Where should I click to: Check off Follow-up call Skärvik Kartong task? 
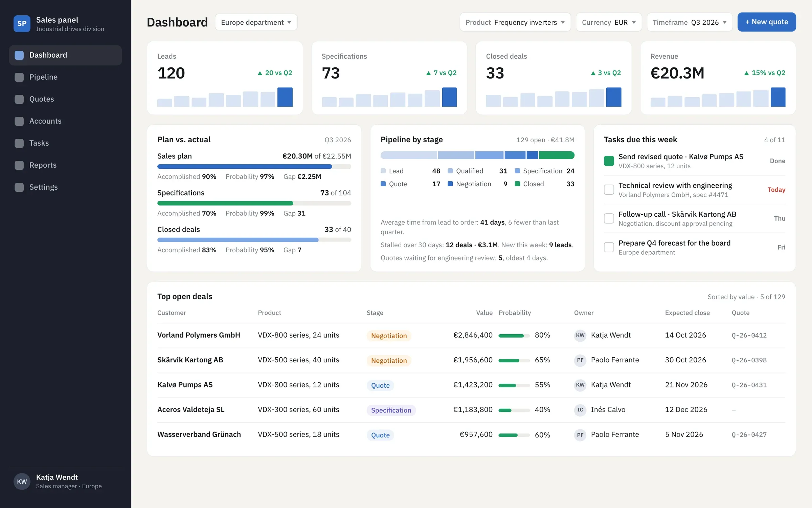pos(609,218)
